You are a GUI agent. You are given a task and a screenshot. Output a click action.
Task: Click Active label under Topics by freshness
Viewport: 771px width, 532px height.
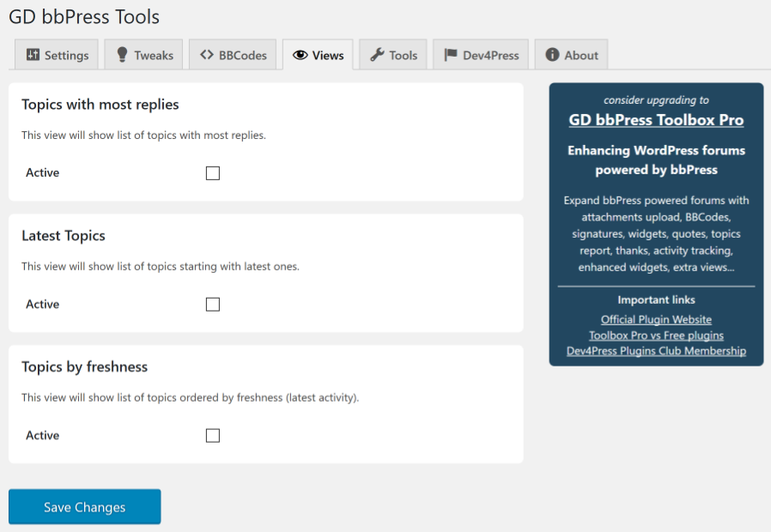[43, 435]
